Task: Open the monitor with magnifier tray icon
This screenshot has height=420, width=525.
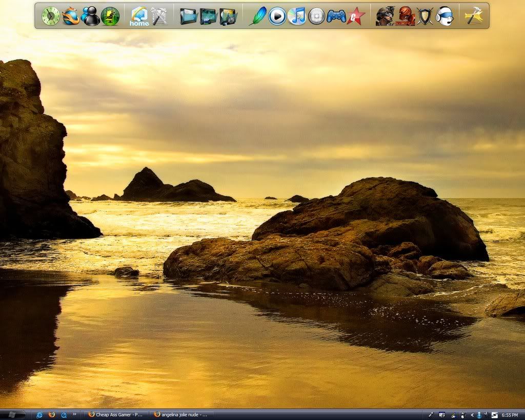Action: [442, 415]
